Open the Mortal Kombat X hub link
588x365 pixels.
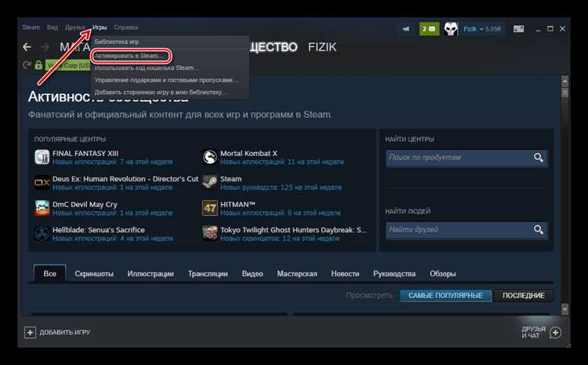tap(249, 153)
